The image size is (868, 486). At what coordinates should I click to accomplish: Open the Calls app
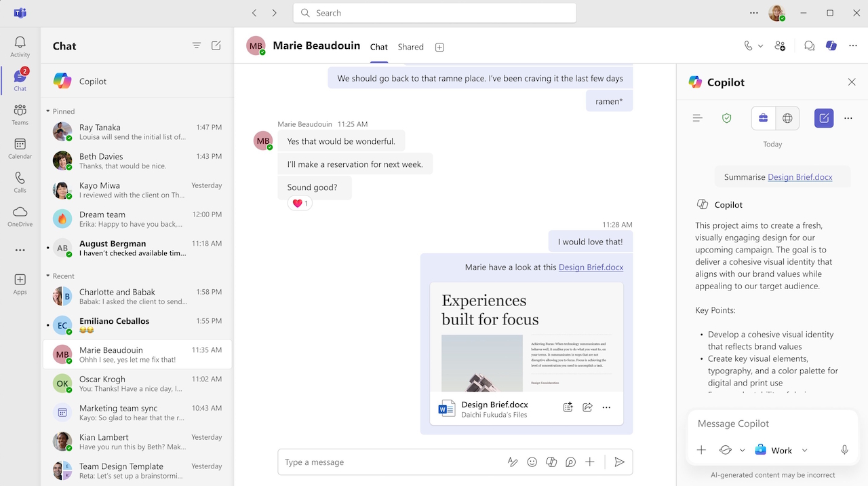click(x=20, y=183)
